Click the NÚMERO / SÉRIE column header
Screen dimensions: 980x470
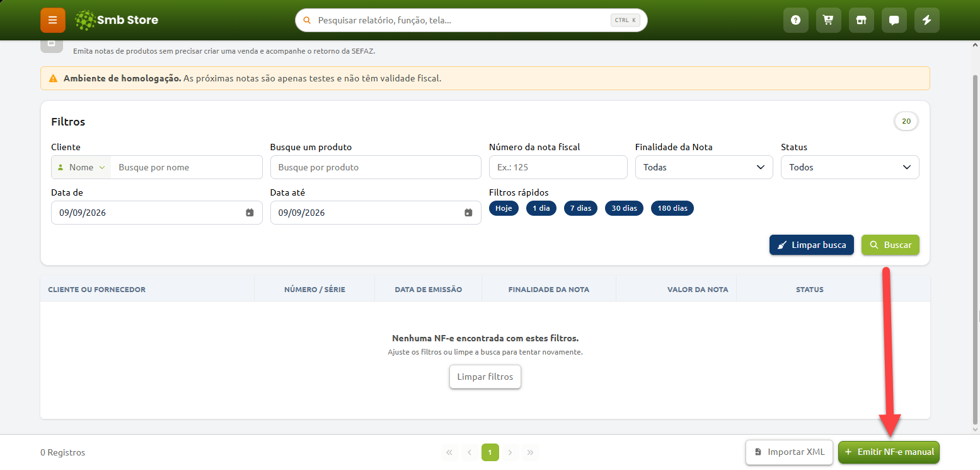pos(314,290)
